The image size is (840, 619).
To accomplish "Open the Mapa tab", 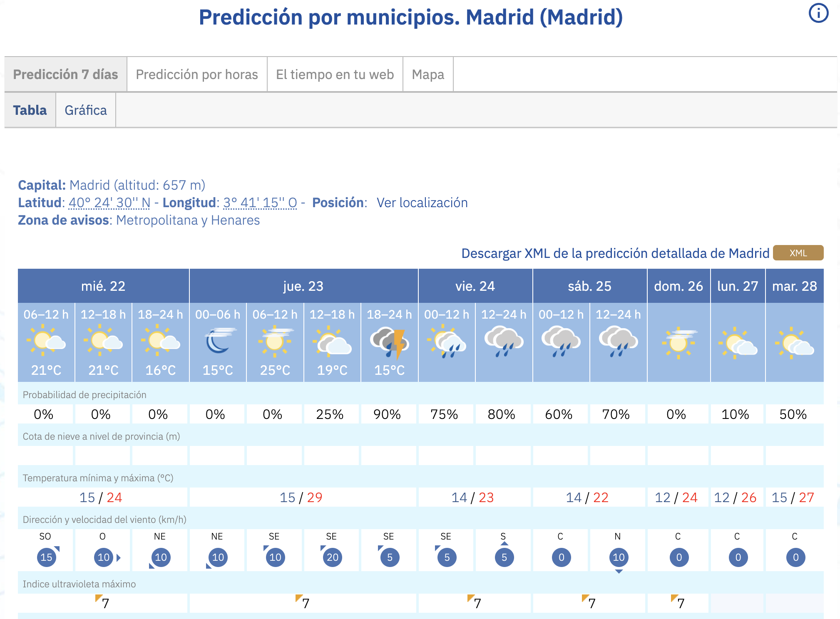I will tap(428, 74).
